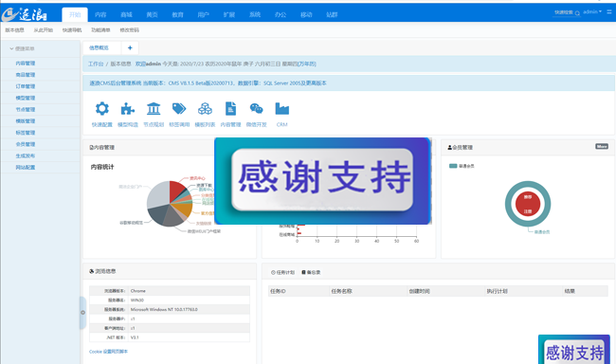
Task: Click the hamburger menu icon at top right
Action: click(609, 12)
